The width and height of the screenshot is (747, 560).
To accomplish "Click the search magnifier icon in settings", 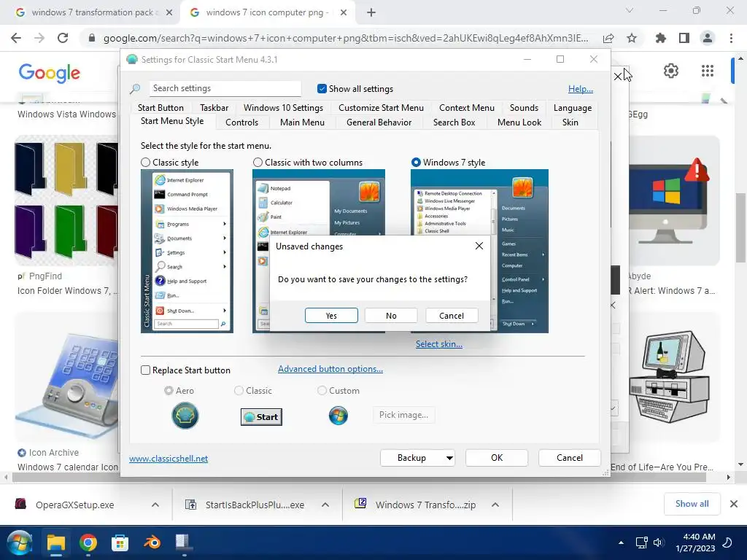I will pyautogui.click(x=135, y=88).
